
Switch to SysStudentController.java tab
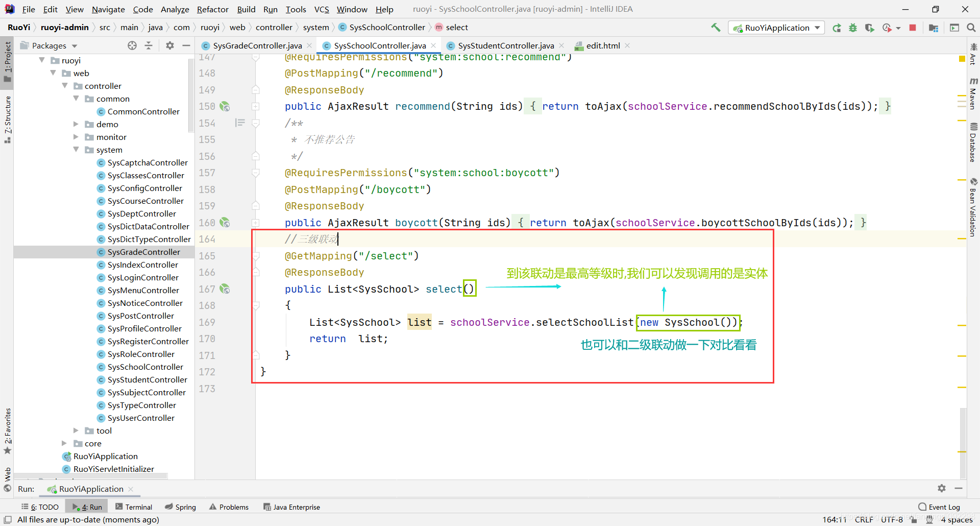(506, 45)
